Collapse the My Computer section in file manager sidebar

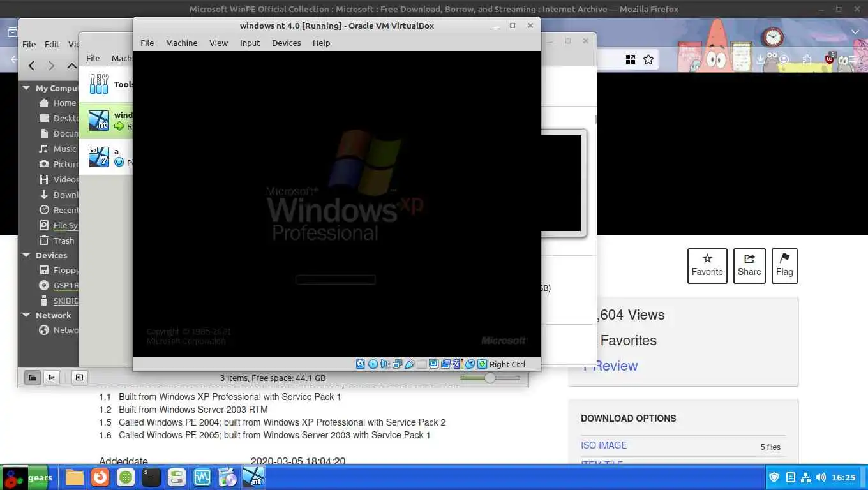coord(26,88)
